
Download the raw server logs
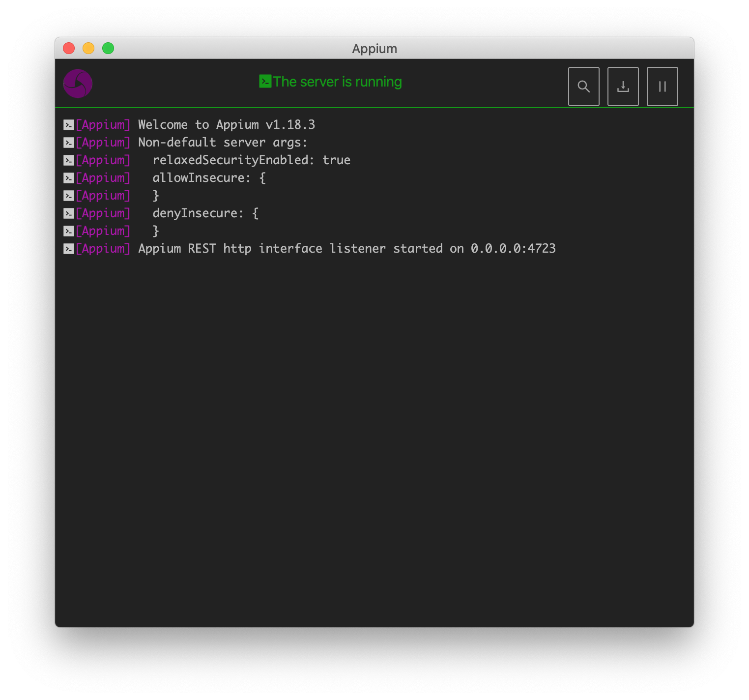623,87
